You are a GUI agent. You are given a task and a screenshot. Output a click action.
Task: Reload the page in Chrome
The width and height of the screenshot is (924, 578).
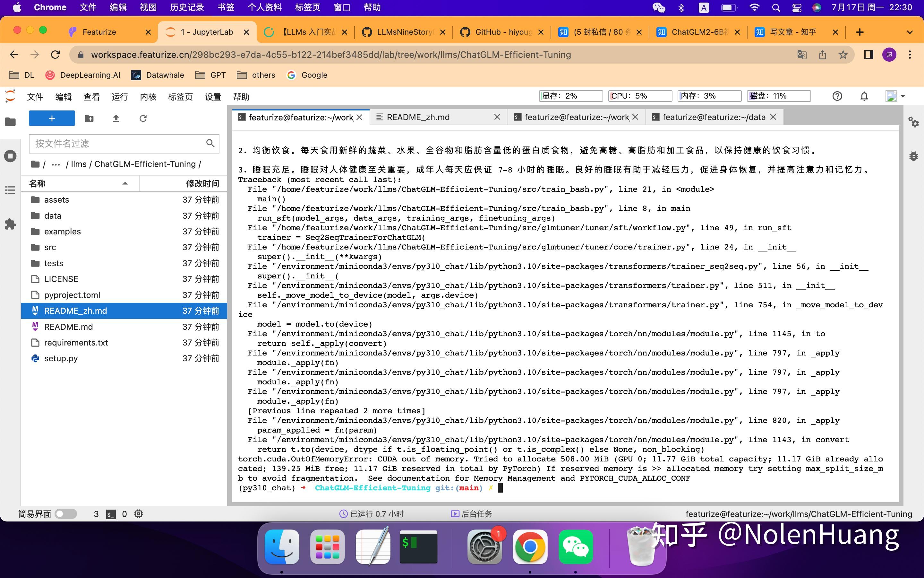click(56, 55)
